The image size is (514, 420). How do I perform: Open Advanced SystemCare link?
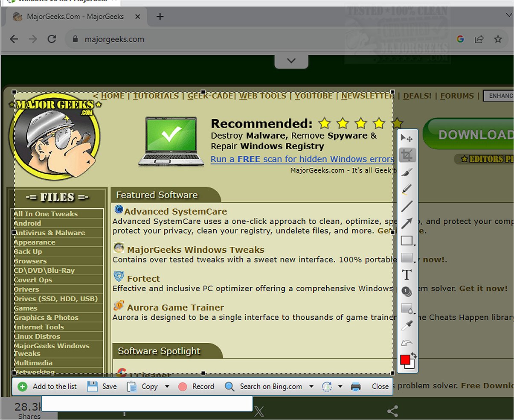pos(175,211)
